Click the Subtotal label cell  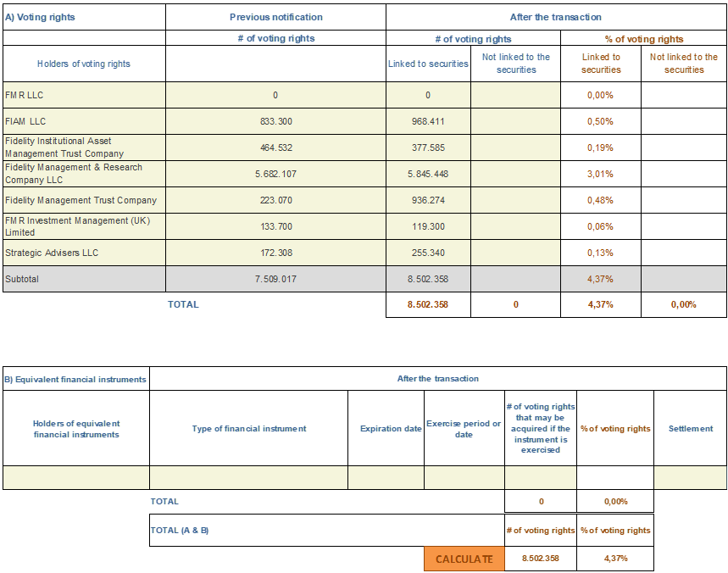(84, 279)
